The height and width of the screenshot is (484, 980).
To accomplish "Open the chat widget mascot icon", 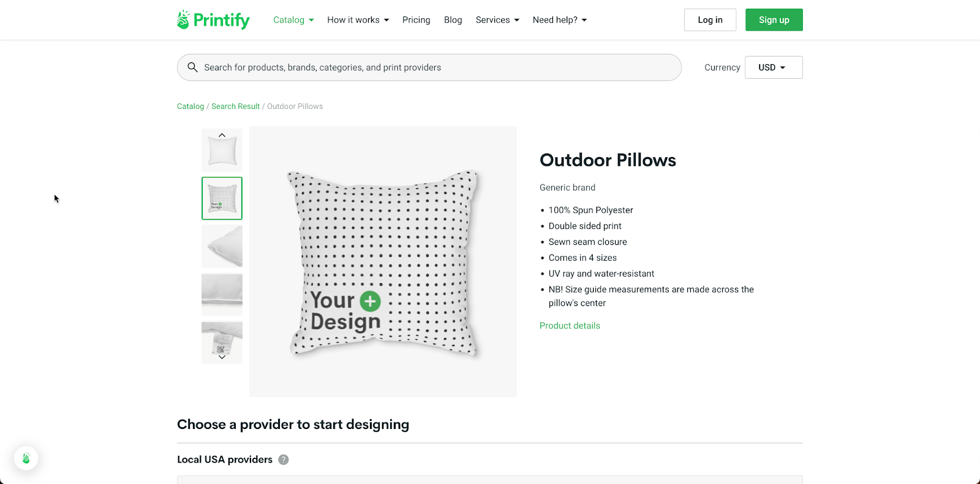I will 26,458.
